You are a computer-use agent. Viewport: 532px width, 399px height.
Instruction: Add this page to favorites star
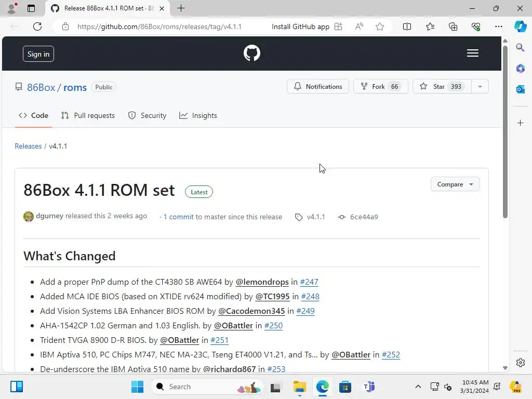click(x=380, y=26)
